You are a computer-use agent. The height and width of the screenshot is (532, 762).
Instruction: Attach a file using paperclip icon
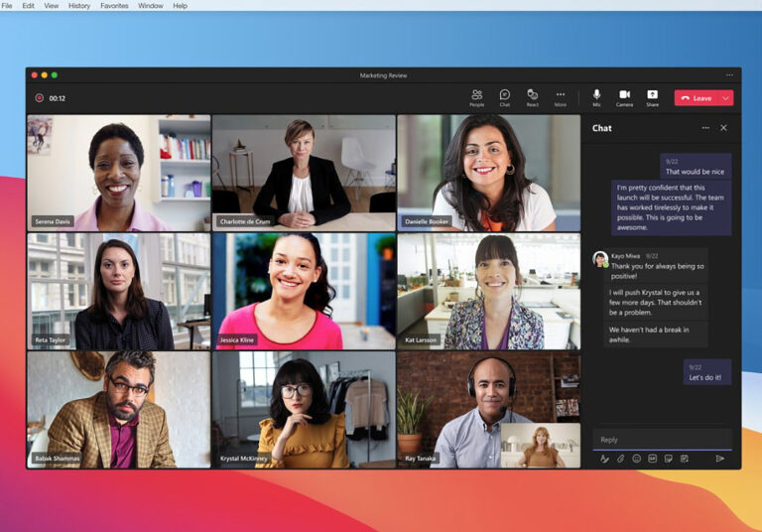tap(621, 459)
